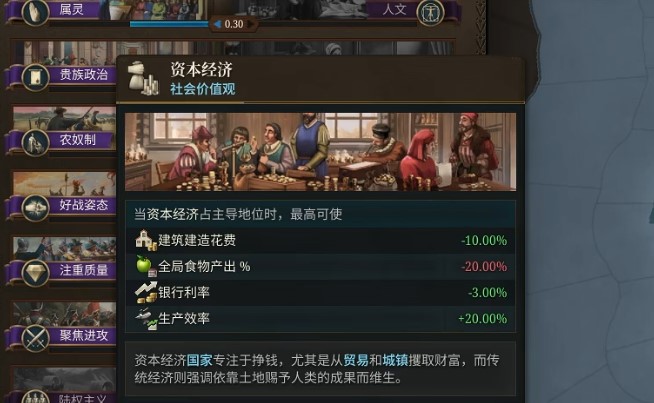Image resolution: width=654 pixels, height=403 pixels.
Task: Select the 贵族政治 scroll icon
Action: click(x=35, y=77)
